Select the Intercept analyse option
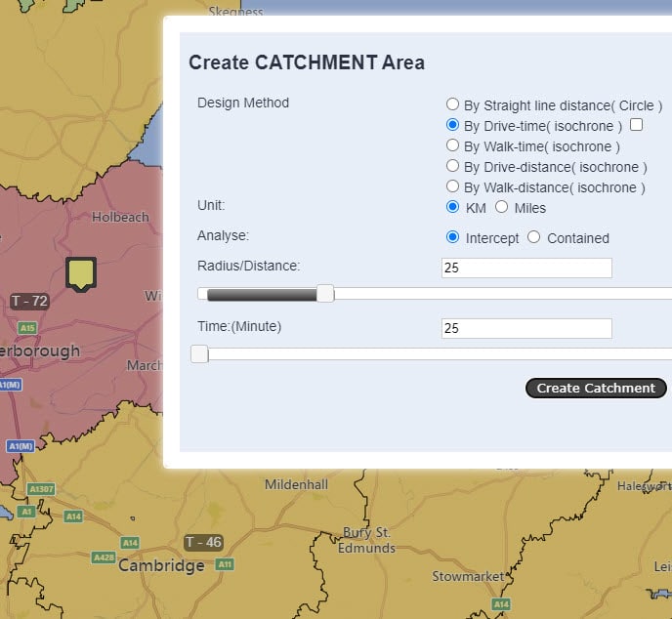This screenshot has height=619, width=672. 452,237
